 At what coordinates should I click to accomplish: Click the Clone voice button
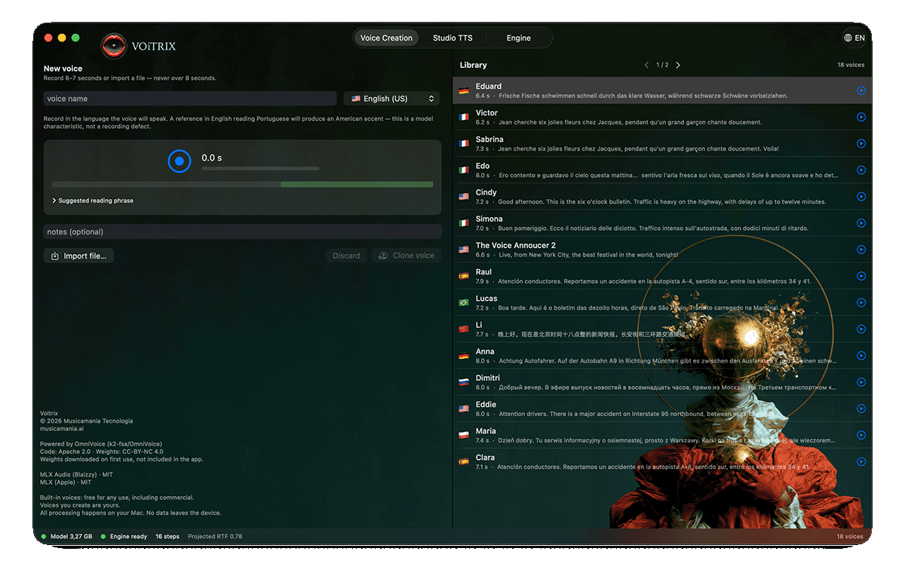[406, 256]
